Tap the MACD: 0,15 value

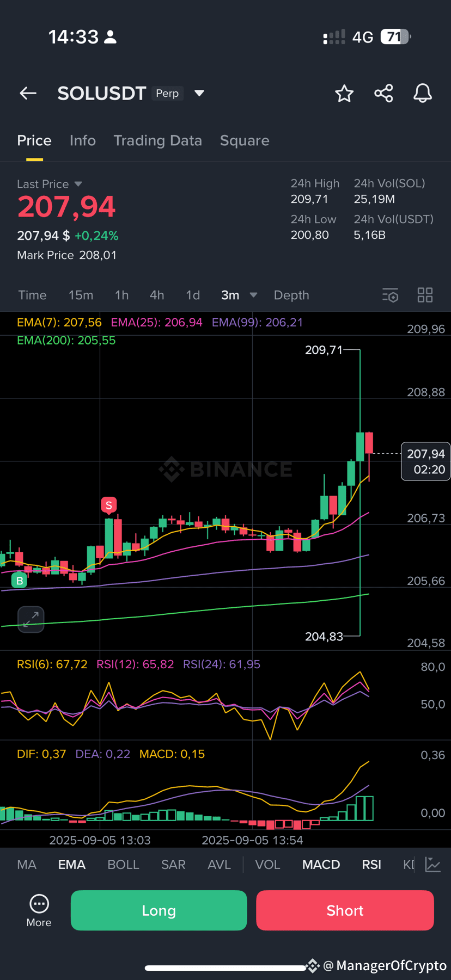tap(172, 754)
